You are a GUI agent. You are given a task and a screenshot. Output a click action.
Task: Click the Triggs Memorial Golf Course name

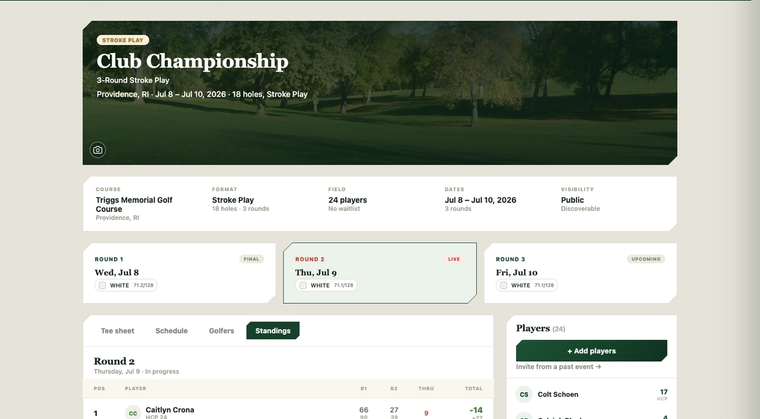[x=134, y=205]
